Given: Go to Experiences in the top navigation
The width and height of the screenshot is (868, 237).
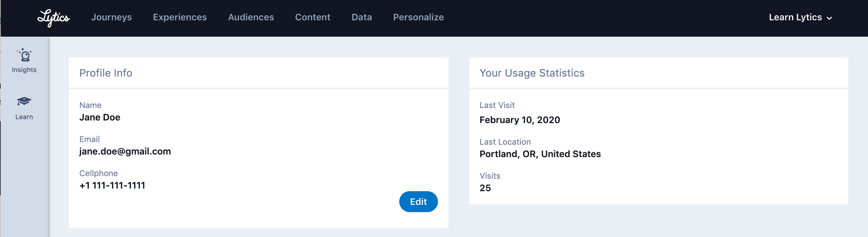Looking at the screenshot, I should coord(180,17).
